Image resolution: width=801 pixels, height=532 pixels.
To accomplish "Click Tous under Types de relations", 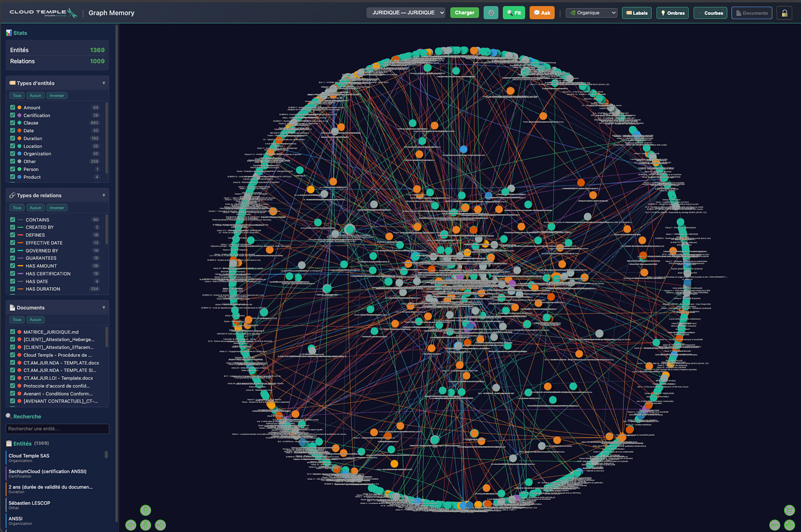I will coord(17,208).
